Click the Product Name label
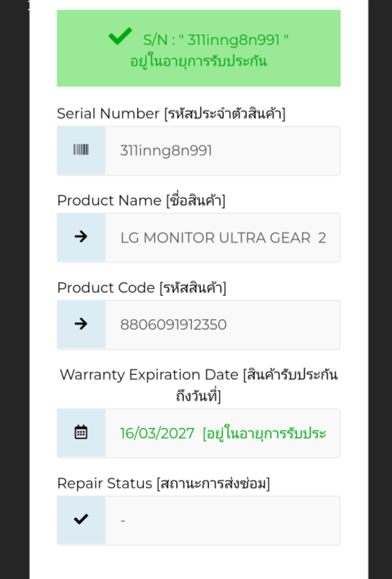The height and width of the screenshot is (579, 392). pyautogui.click(x=141, y=200)
